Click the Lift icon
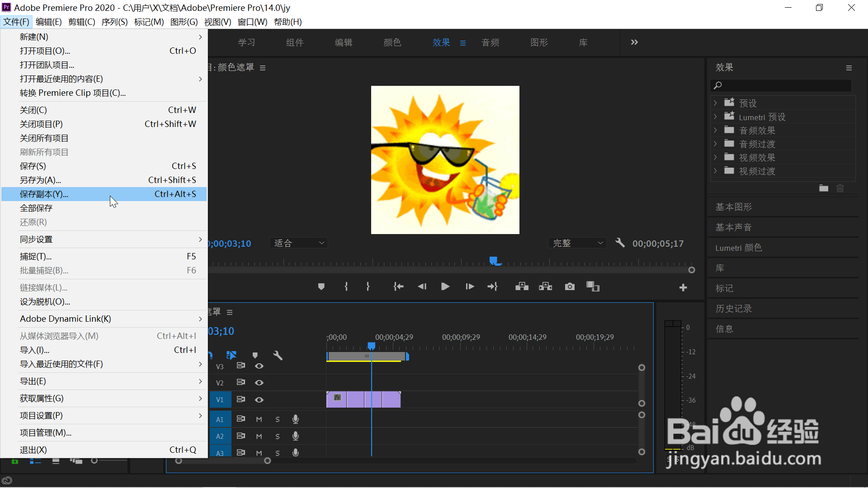This screenshot has height=488, width=868. tap(522, 286)
